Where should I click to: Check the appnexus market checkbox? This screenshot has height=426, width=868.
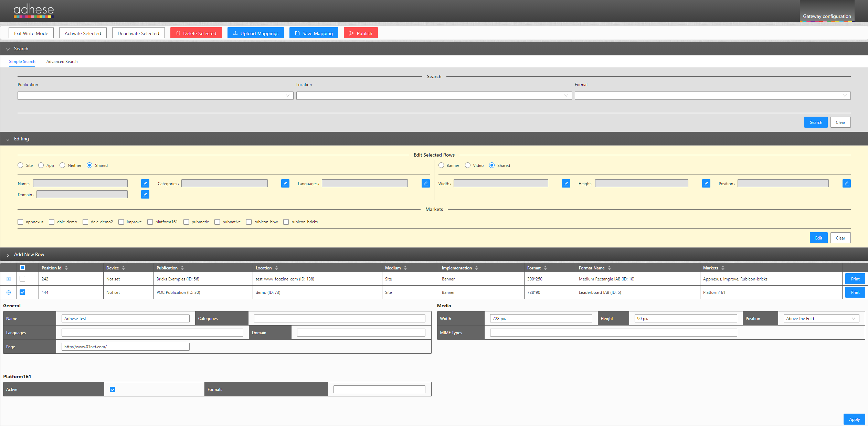pyautogui.click(x=21, y=222)
